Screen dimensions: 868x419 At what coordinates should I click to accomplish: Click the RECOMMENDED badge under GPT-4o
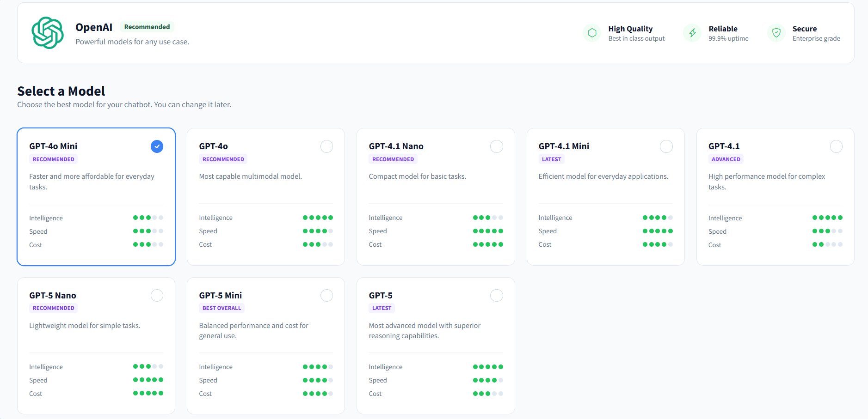point(223,159)
